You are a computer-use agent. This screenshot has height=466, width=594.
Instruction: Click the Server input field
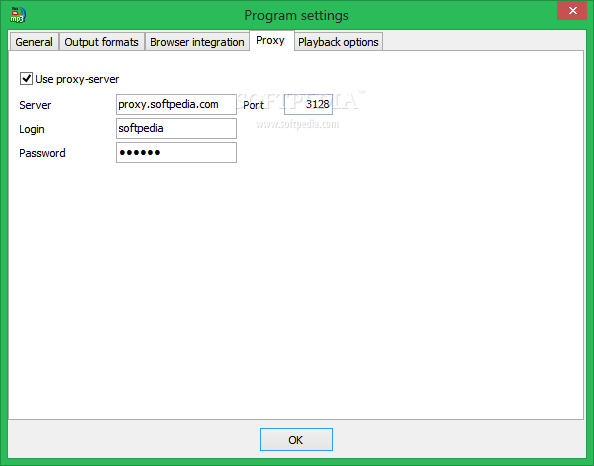tap(177, 105)
